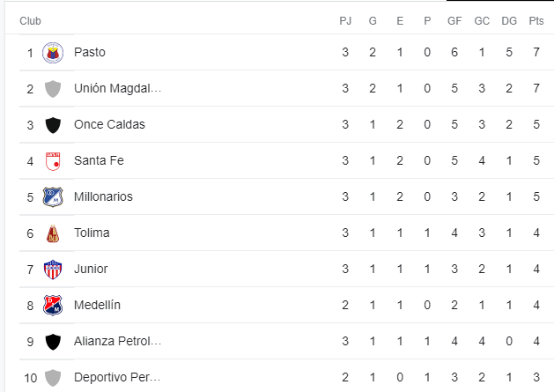Select the DG column header
The width and height of the screenshot is (554, 392).
tap(509, 21)
